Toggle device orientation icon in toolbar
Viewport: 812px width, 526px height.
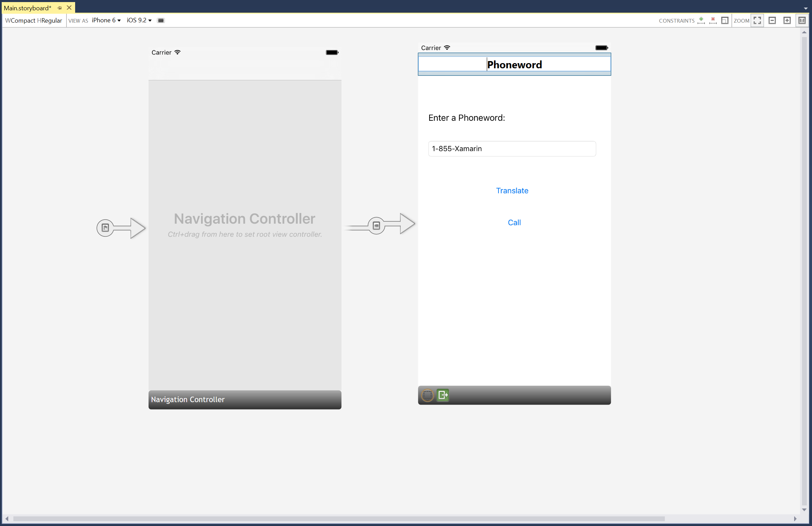(x=161, y=20)
